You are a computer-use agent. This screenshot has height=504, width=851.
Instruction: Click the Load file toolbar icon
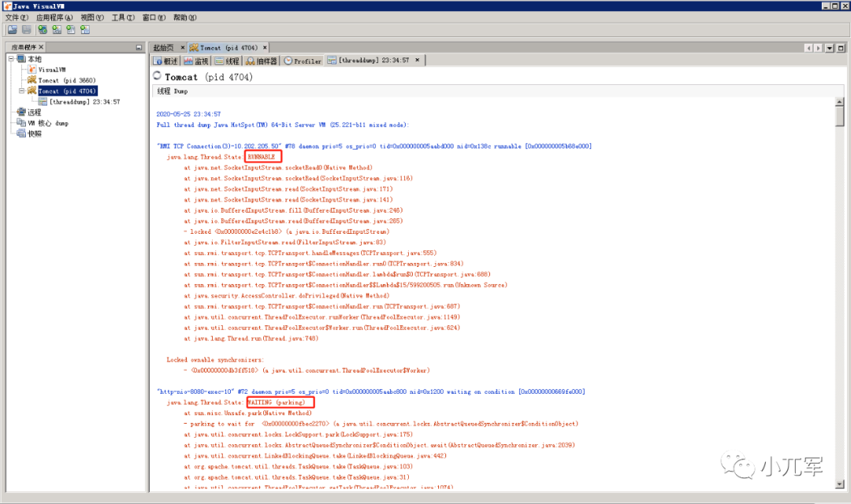click(12, 30)
